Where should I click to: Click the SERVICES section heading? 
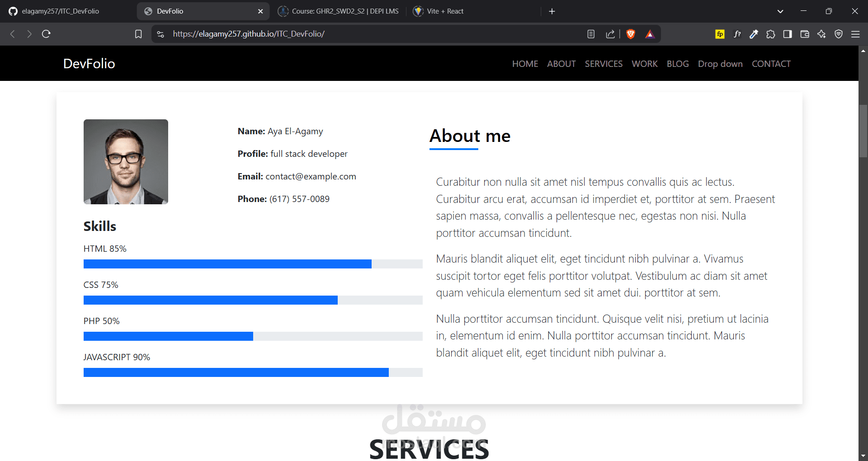[429, 450]
